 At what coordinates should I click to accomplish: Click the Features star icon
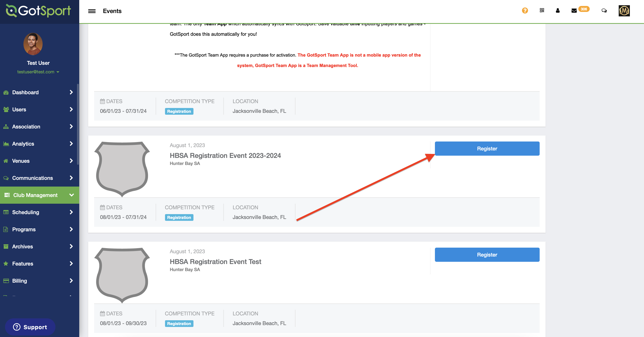click(6, 263)
